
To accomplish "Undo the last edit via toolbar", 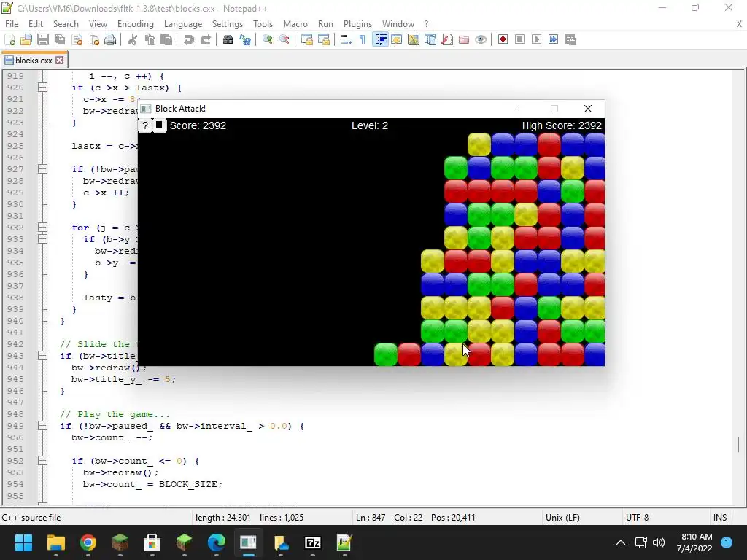I will tap(189, 39).
